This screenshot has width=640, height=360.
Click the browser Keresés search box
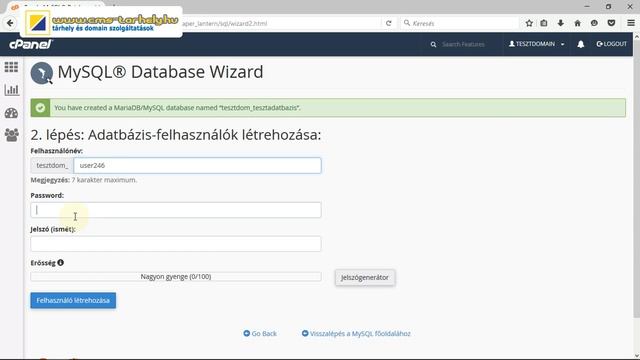click(x=461, y=23)
